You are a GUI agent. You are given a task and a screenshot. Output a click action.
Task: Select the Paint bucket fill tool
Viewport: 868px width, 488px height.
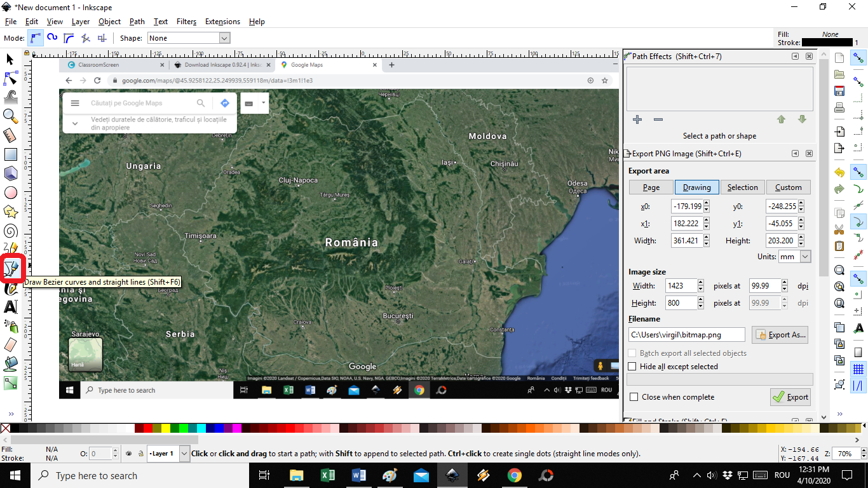point(10,364)
